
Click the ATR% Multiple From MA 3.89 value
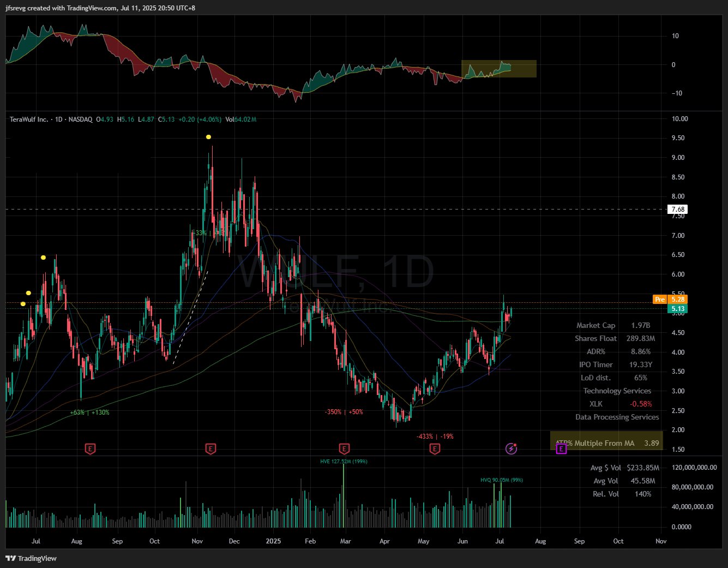652,443
